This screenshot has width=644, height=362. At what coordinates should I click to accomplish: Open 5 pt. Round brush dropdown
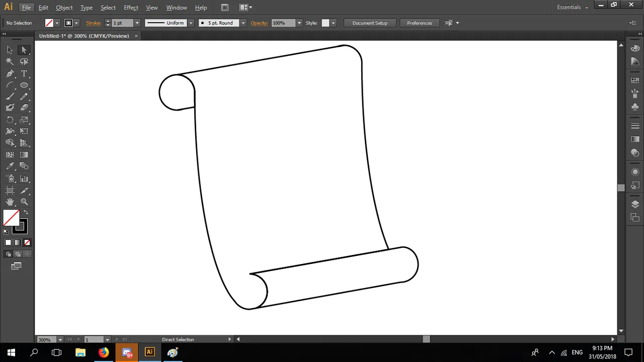pyautogui.click(x=244, y=23)
